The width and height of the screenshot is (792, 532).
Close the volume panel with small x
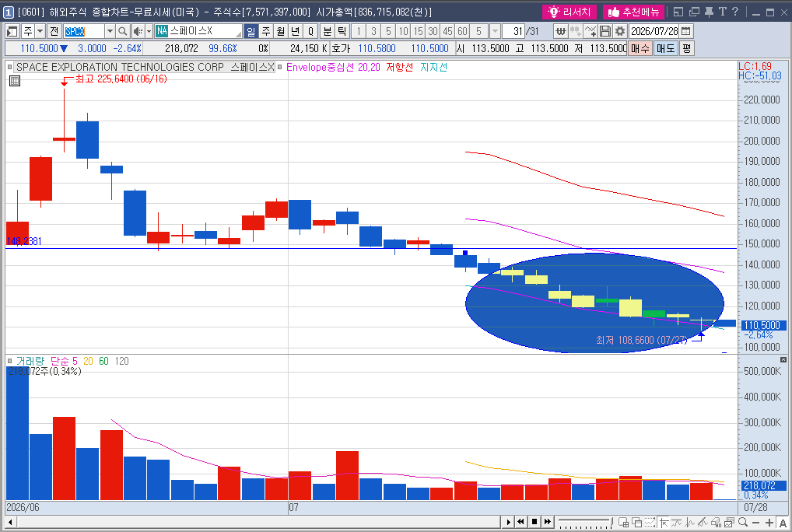(x=783, y=360)
